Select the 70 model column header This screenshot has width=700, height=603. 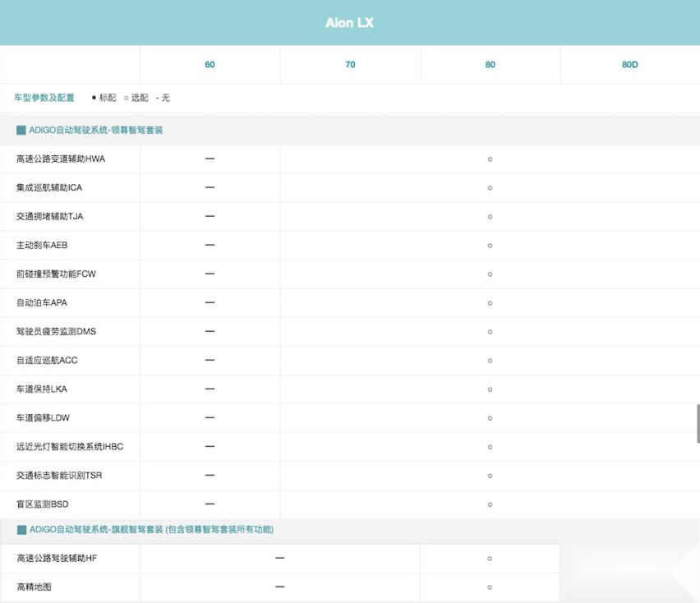350,65
